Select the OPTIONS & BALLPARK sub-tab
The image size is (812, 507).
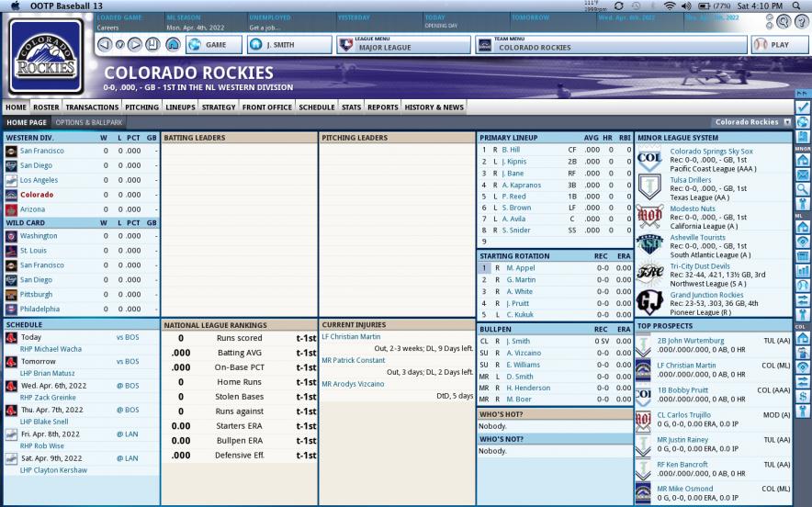point(88,123)
